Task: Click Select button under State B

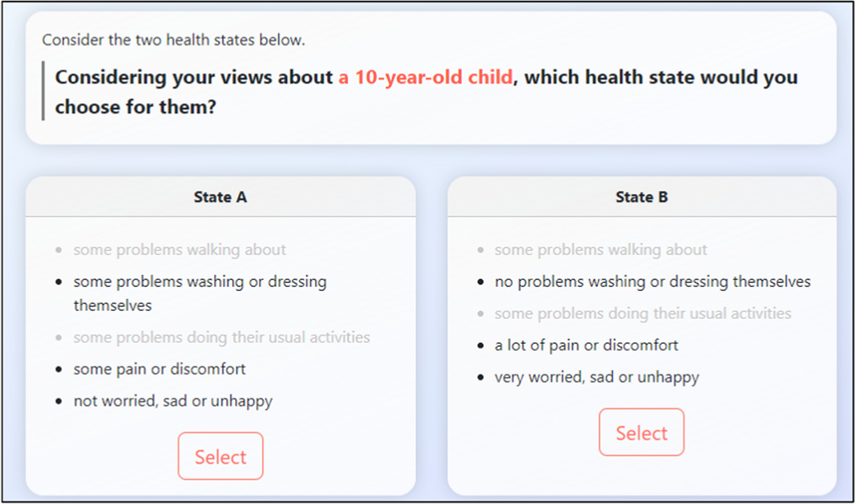Action: click(641, 432)
